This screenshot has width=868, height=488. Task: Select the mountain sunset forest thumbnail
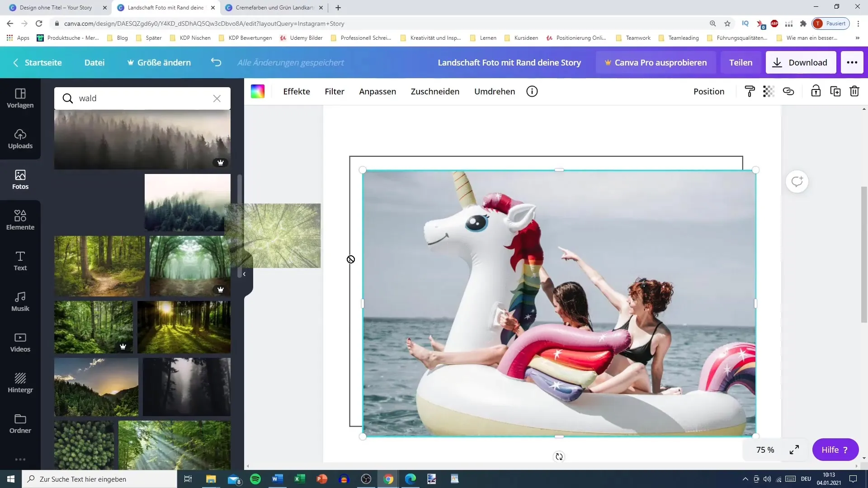tap(96, 387)
